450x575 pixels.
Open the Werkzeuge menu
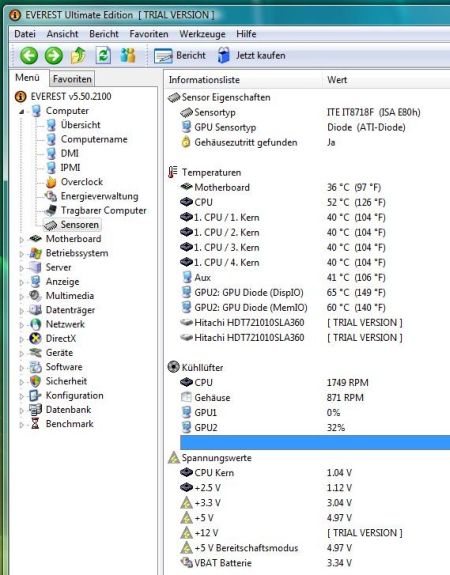click(x=202, y=34)
